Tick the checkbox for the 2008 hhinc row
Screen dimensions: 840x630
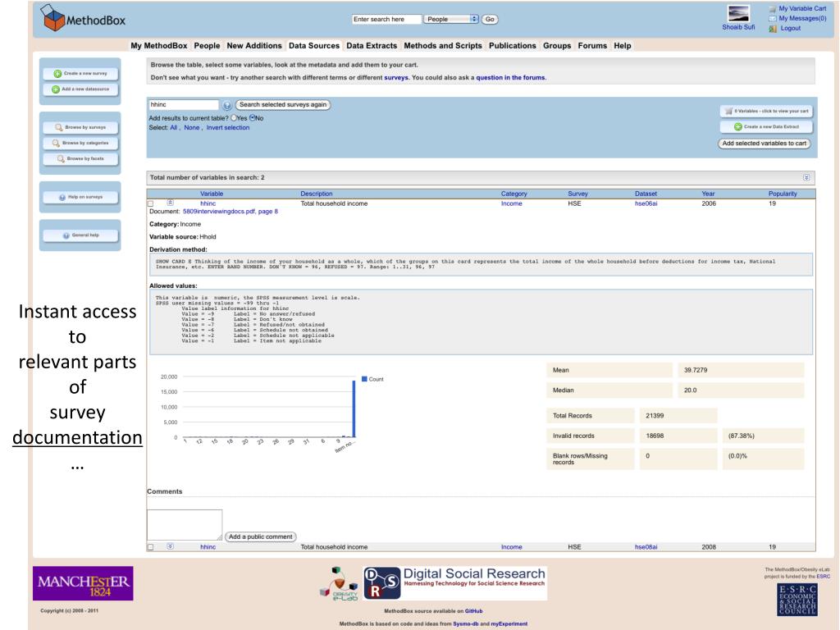(x=151, y=547)
